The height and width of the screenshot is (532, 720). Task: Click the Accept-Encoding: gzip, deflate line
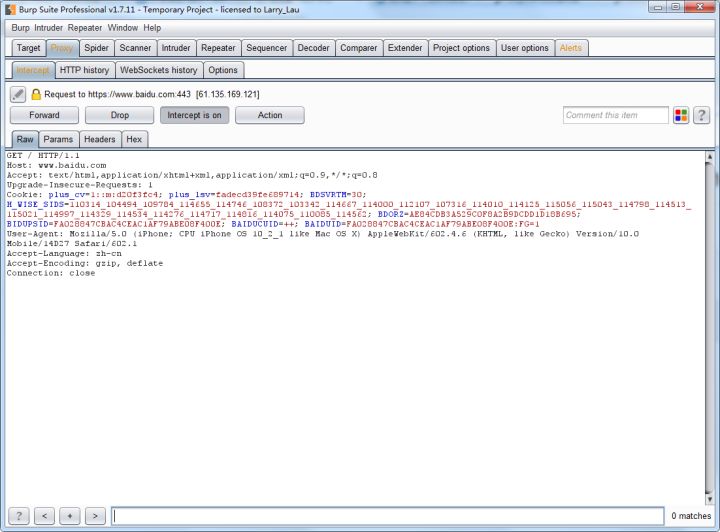coord(85,263)
